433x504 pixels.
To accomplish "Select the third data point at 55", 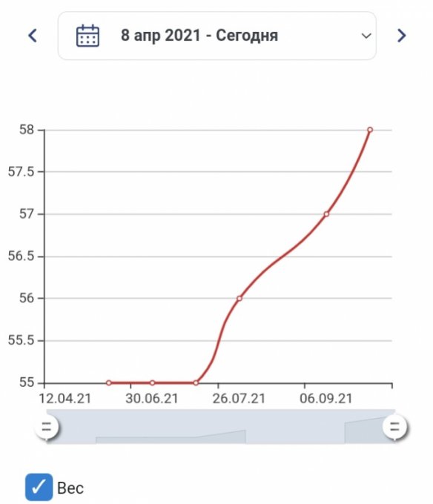I will [196, 383].
